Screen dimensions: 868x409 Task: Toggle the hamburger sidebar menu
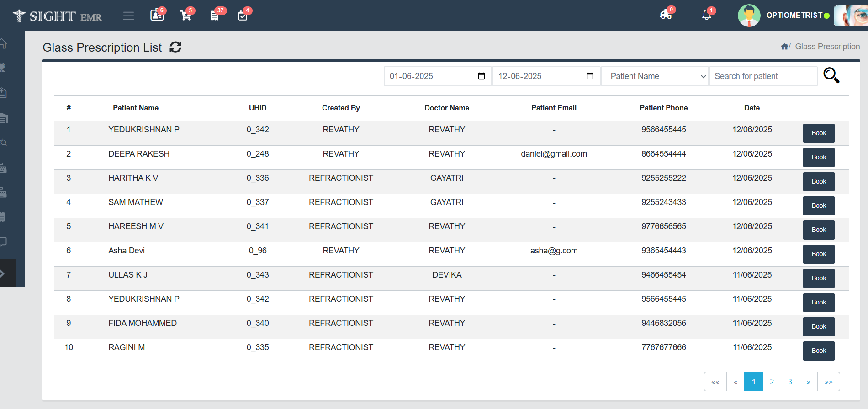[128, 16]
